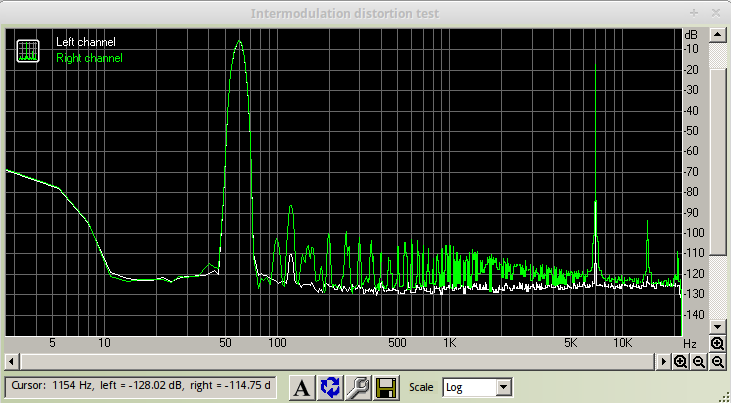Click the plus button in the title bar
The image size is (731, 403).
[694, 13]
